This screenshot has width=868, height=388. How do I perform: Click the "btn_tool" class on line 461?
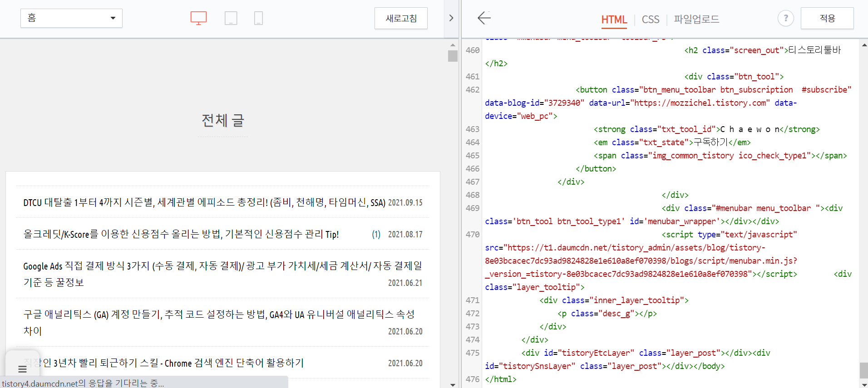754,77
